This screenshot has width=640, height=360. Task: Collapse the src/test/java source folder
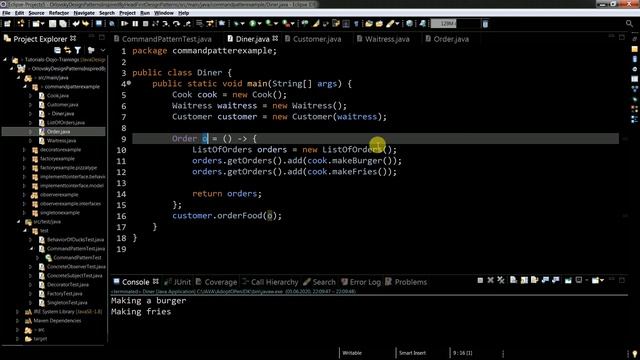point(18,222)
